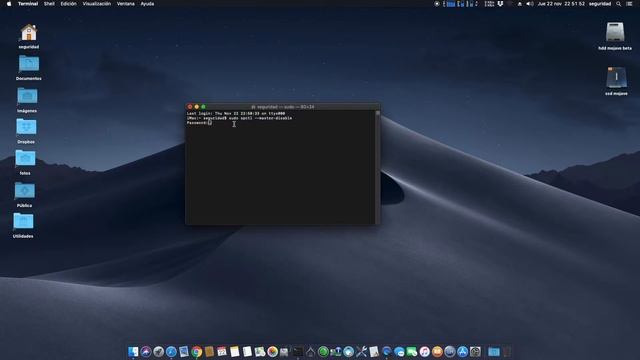
Task: Click the Last login line in Terminal
Action: coord(236,113)
